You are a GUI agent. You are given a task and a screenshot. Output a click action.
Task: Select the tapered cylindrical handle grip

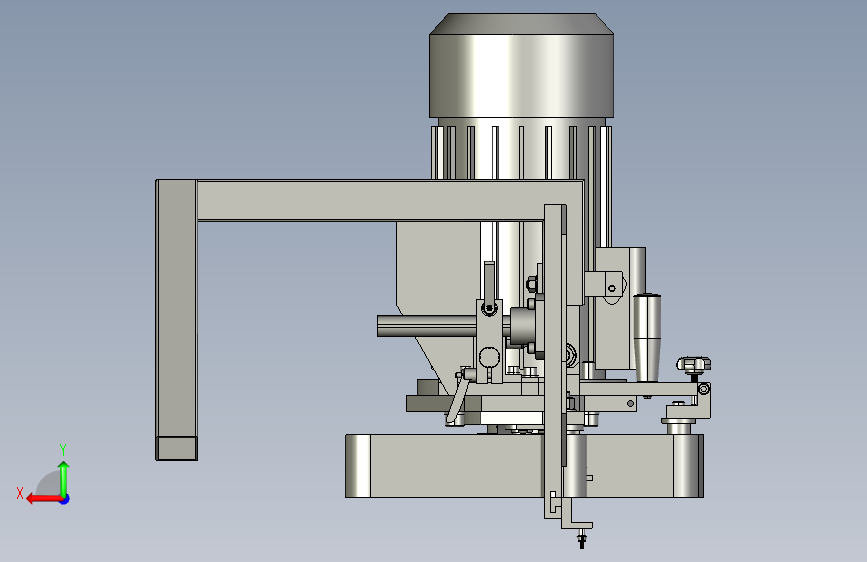tap(646, 338)
